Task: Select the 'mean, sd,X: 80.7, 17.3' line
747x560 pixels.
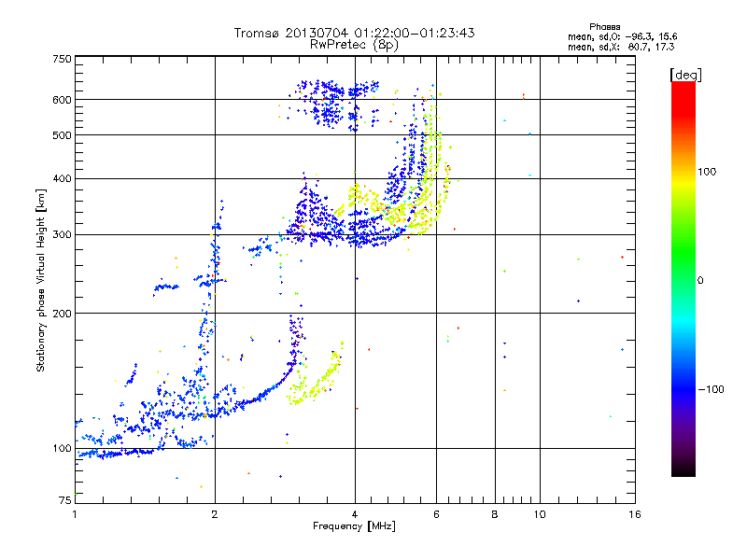Action: 621,47
